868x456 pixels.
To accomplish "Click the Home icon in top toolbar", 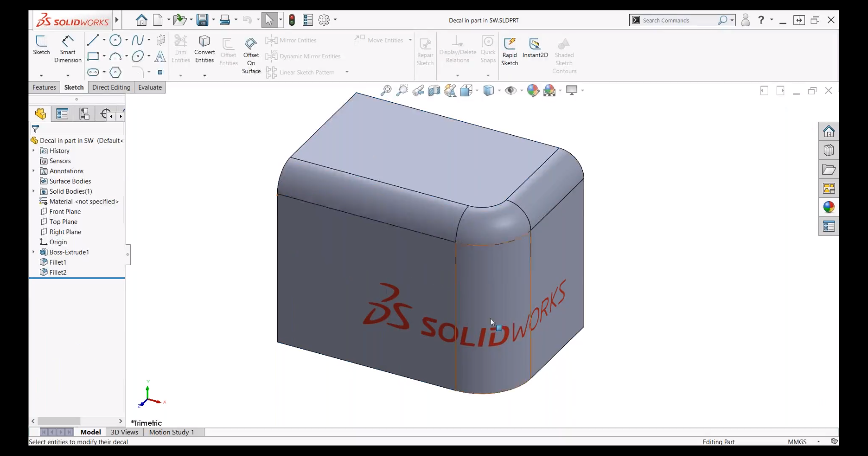I will pos(142,20).
